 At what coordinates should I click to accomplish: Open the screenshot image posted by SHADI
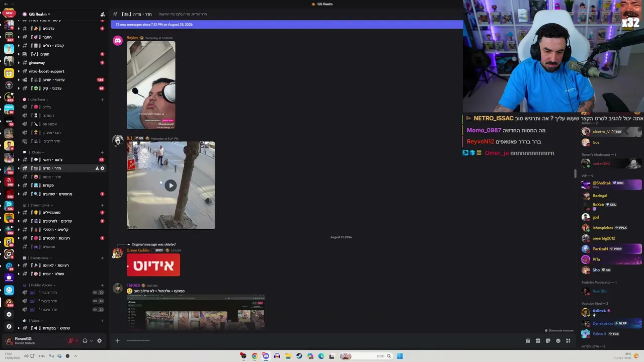point(196,312)
